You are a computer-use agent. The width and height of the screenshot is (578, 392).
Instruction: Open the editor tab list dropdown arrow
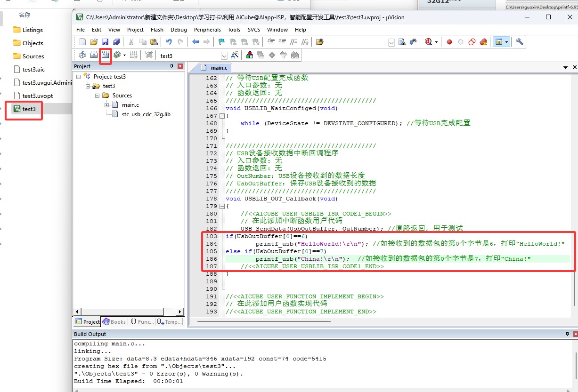pyautogui.click(x=566, y=68)
